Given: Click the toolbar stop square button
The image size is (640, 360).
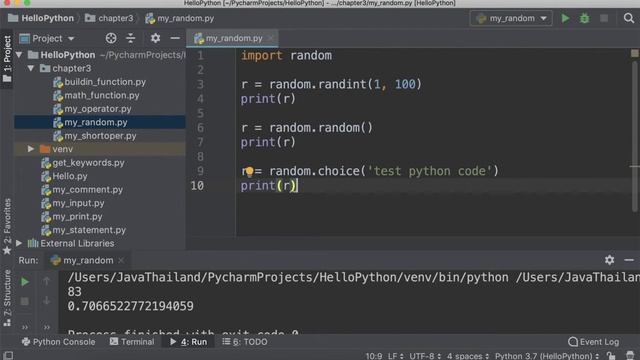Looking at the screenshot, I should pyautogui.click(x=604, y=18).
